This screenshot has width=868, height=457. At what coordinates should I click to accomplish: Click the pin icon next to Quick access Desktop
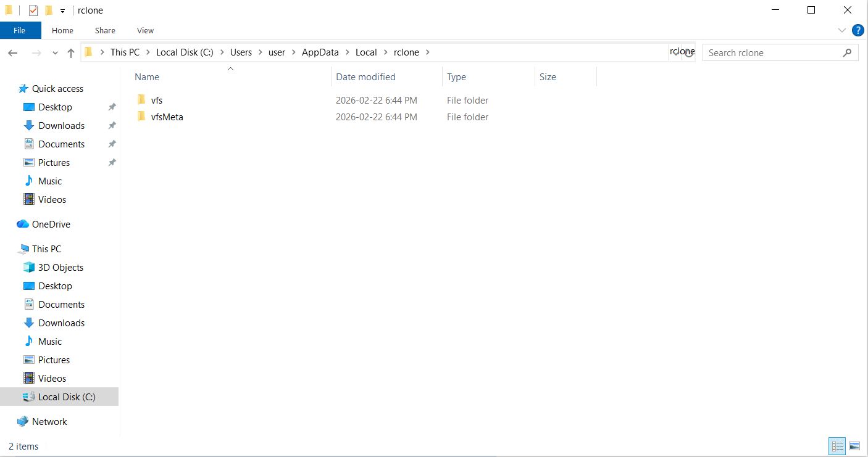(x=112, y=107)
